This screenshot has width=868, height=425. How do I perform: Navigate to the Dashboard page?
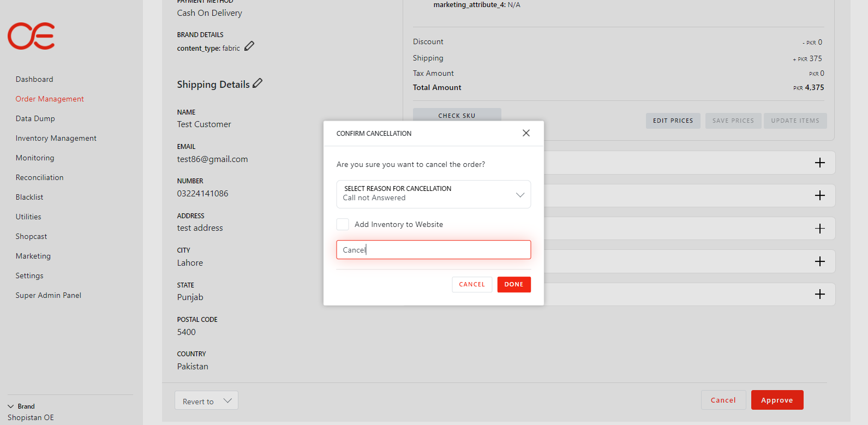[34, 79]
